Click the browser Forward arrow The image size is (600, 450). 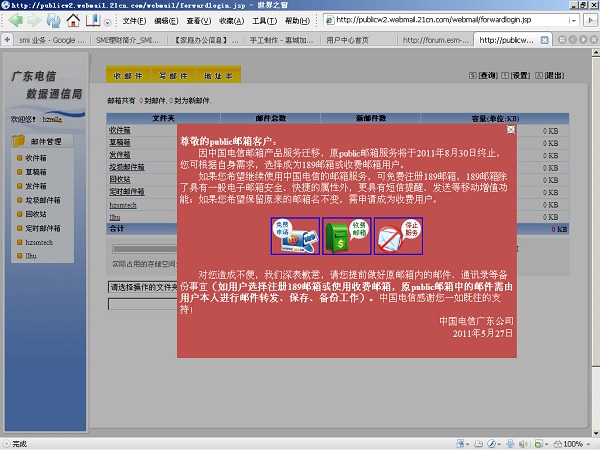[x=34, y=20]
